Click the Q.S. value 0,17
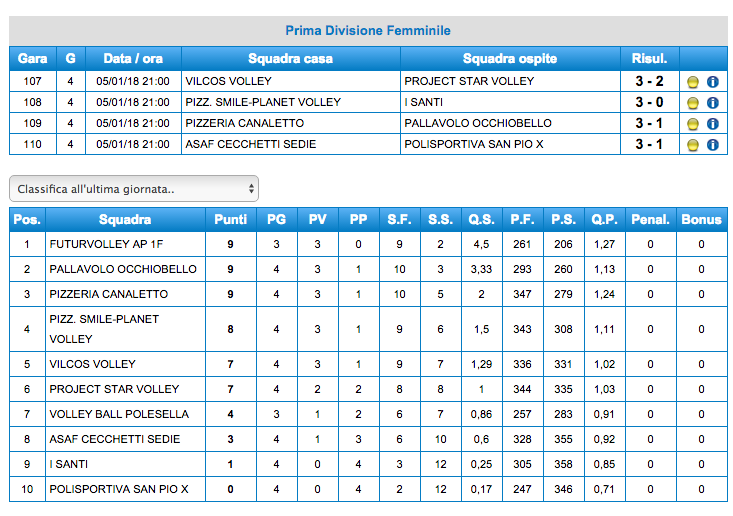The width and height of the screenshot is (733, 516). point(481,489)
